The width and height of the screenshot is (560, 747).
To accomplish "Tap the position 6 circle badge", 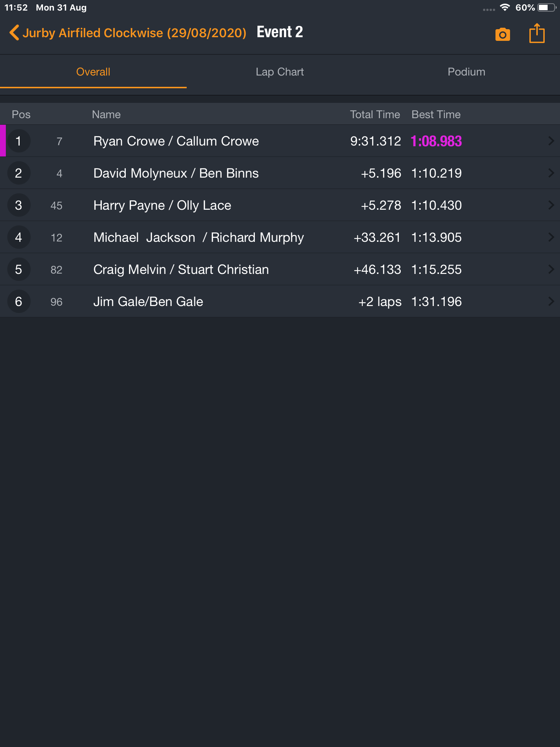I will pyautogui.click(x=19, y=301).
